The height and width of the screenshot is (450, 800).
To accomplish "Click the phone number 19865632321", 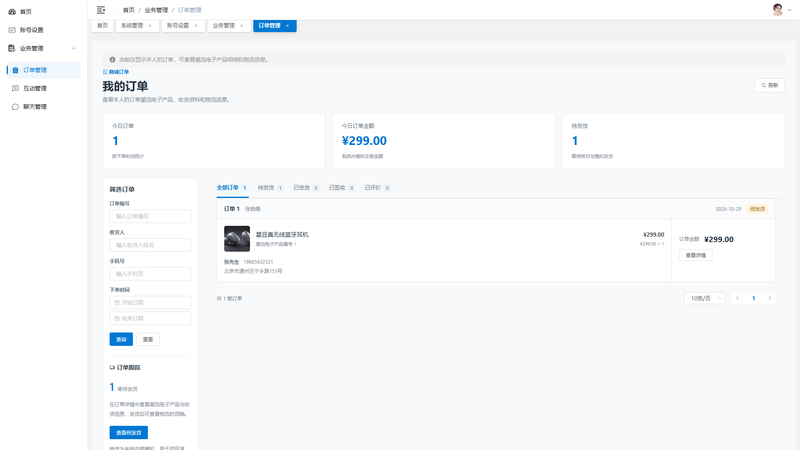I will (x=258, y=262).
